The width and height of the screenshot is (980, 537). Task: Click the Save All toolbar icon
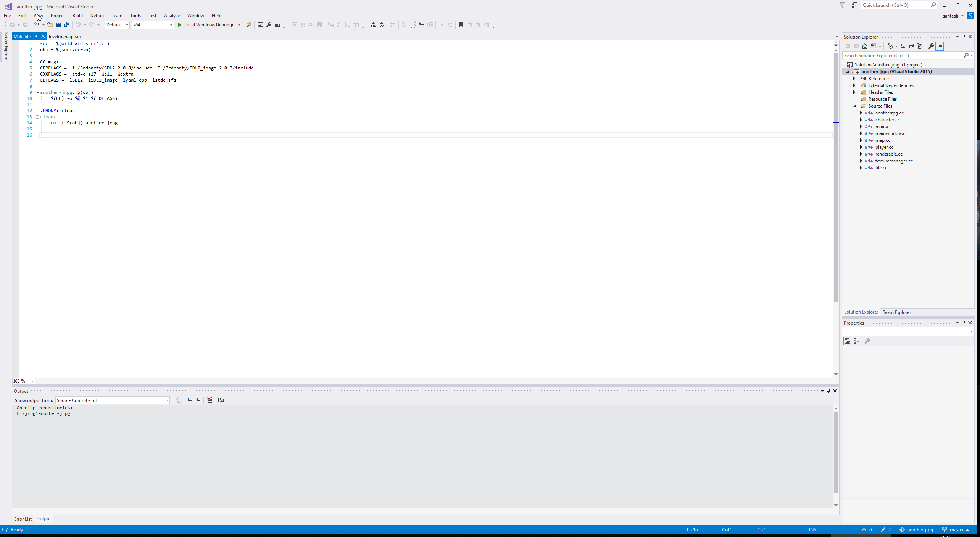pos(67,25)
